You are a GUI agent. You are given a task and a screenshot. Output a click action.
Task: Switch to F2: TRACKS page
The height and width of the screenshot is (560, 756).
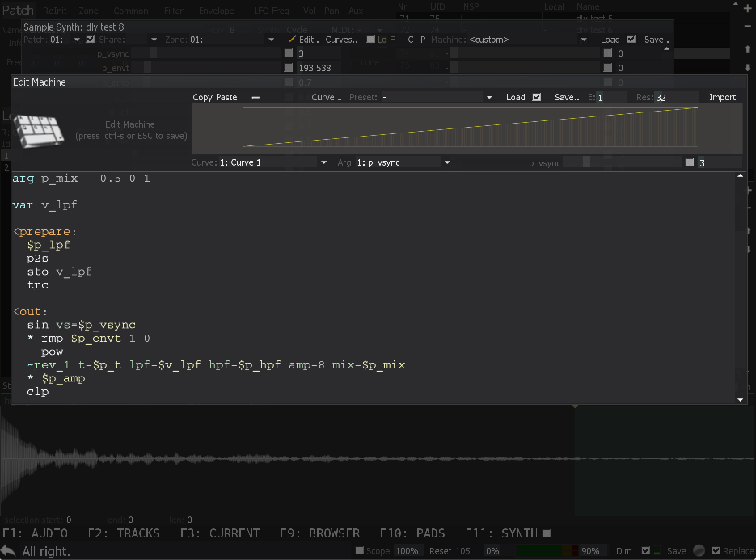124,533
